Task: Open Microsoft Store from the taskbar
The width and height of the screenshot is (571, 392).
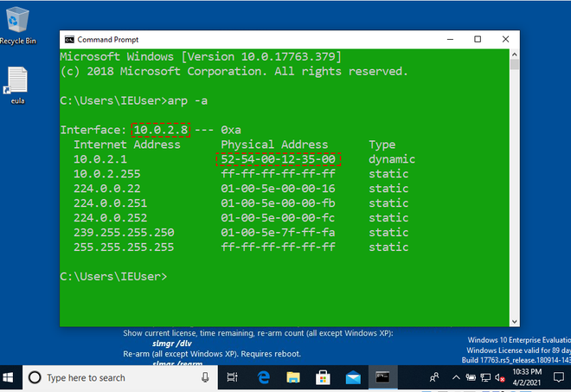Action: [323, 377]
